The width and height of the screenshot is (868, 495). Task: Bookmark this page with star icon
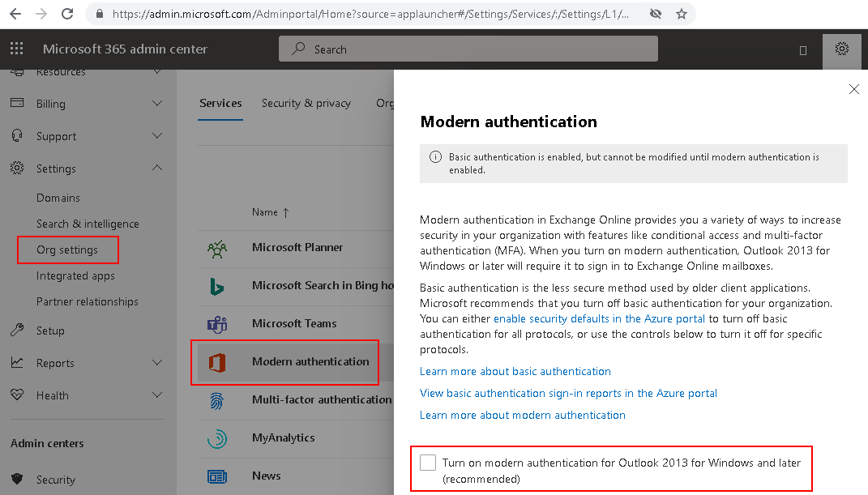coord(682,14)
